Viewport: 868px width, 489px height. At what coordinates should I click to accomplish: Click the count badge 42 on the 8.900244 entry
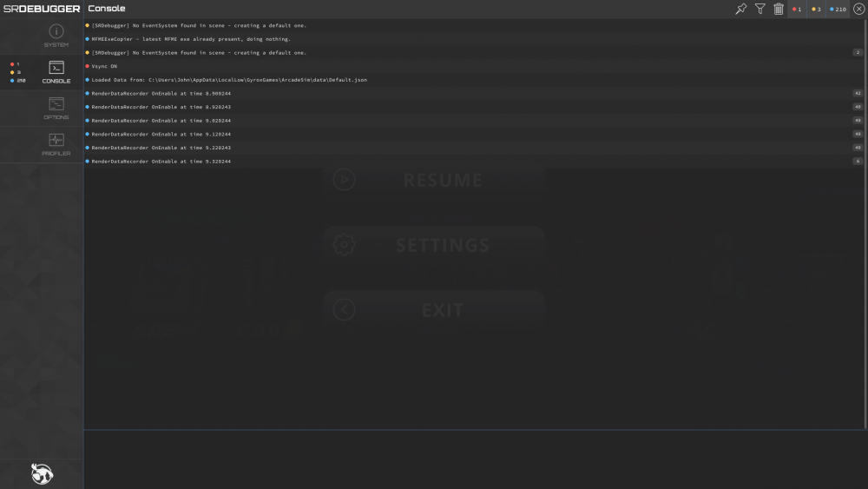click(x=858, y=93)
